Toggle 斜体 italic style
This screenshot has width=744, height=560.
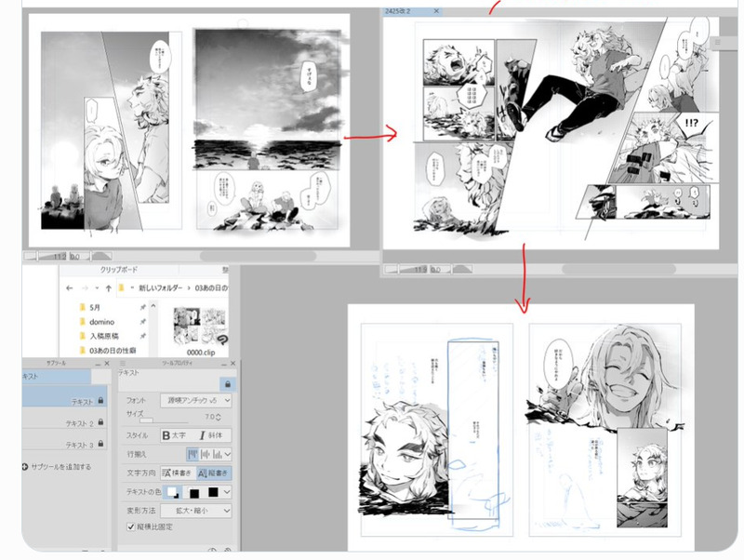(212, 435)
